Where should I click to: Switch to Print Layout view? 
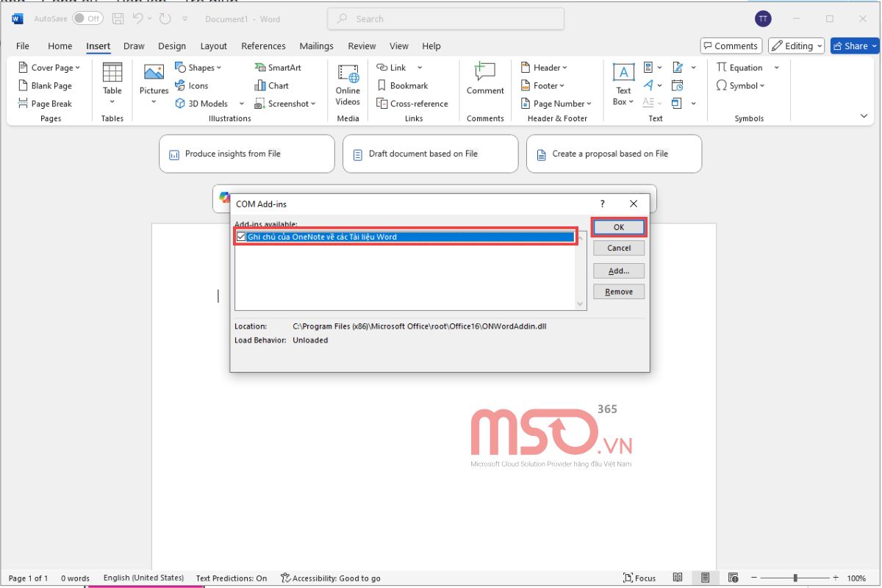705,578
